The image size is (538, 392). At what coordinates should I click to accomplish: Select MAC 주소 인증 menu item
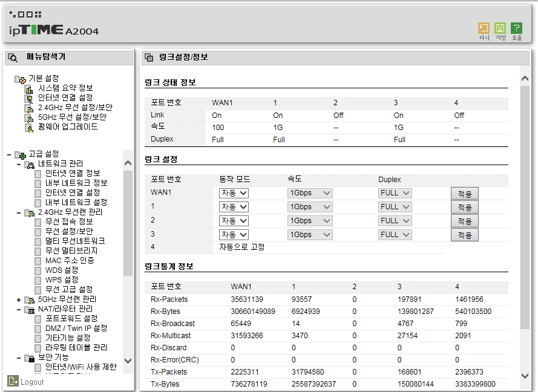[x=70, y=261]
